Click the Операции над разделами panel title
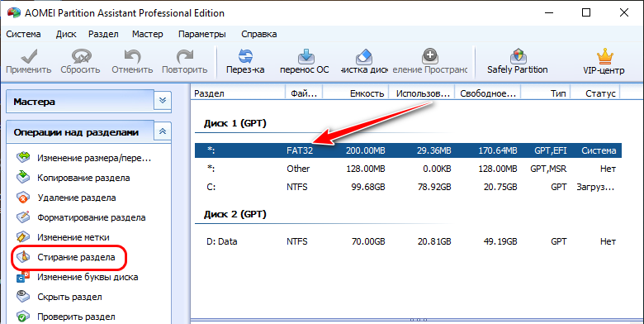The height and width of the screenshot is (324, 644). (x=76, y=132)
